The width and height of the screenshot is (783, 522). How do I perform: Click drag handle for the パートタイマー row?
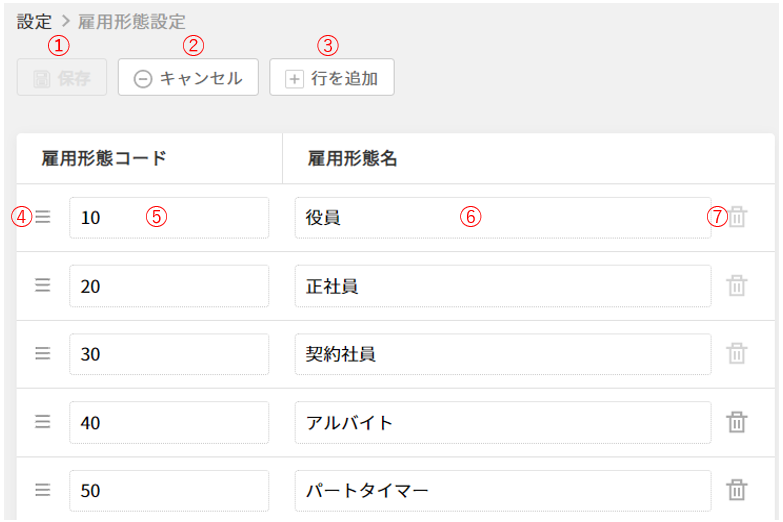click(x=43, y=490)
